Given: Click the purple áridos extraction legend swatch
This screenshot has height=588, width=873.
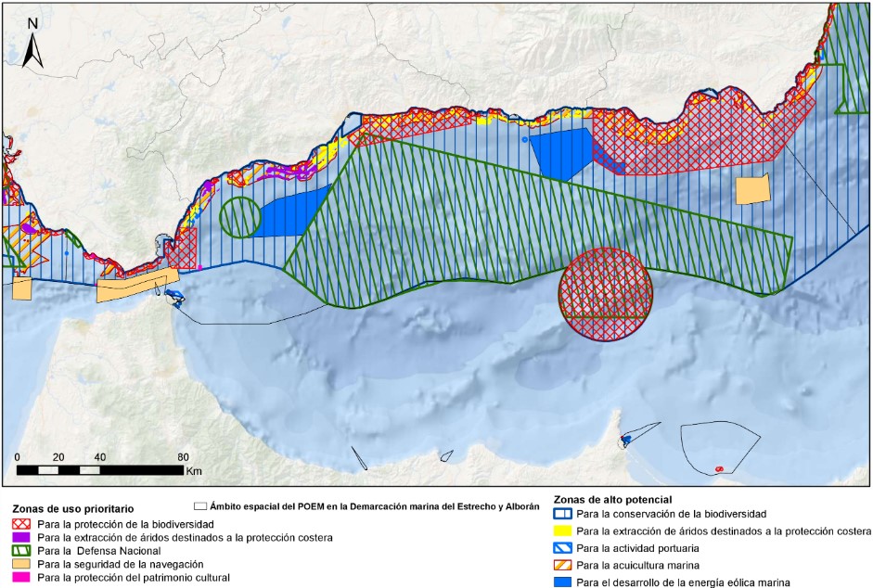Looking at the screenshot, I should click(x=21, y=538).
